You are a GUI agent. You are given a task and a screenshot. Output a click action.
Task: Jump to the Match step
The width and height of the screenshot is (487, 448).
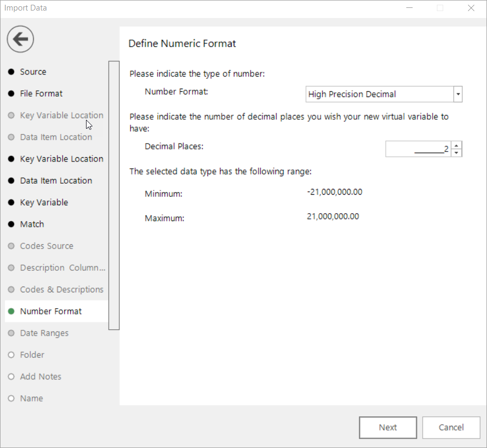pos(32,224)
